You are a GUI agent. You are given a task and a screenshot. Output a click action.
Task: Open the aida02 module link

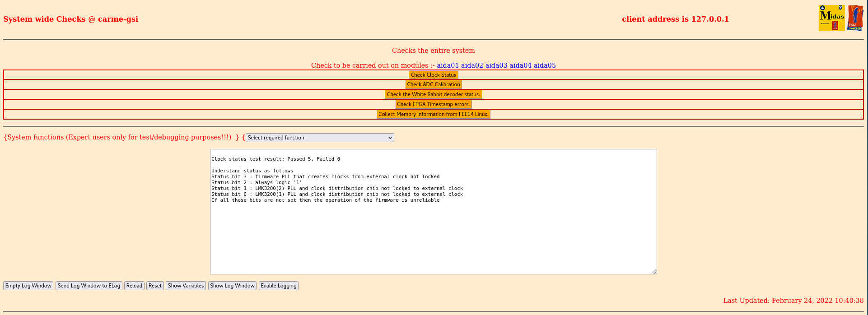coord(472,65)
